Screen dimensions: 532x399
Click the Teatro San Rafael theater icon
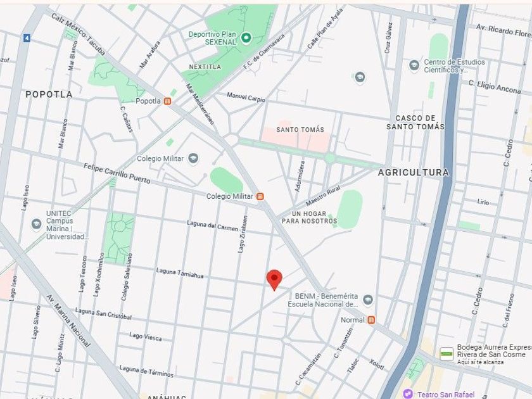[408, 394]
